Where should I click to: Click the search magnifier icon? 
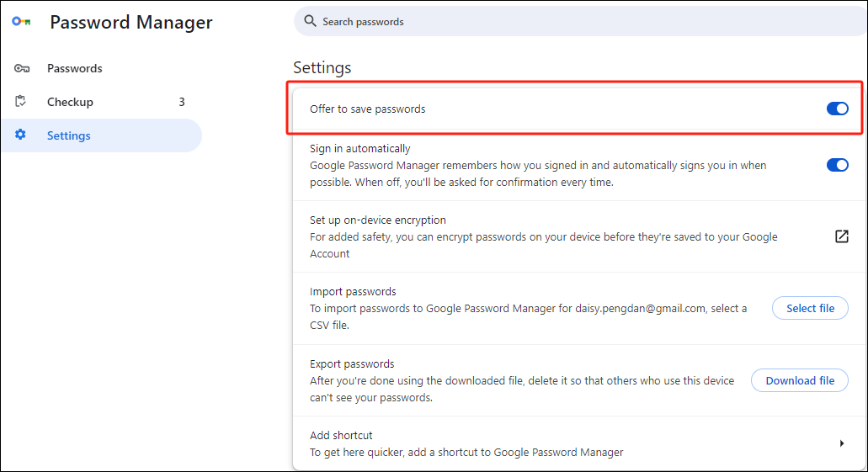click(310, 21)
